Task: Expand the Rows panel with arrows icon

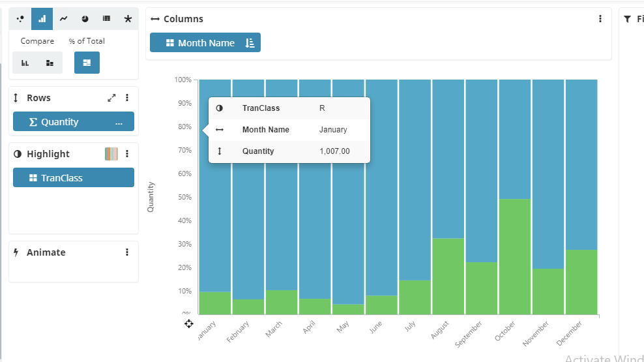Action: [x=111, y=98]
